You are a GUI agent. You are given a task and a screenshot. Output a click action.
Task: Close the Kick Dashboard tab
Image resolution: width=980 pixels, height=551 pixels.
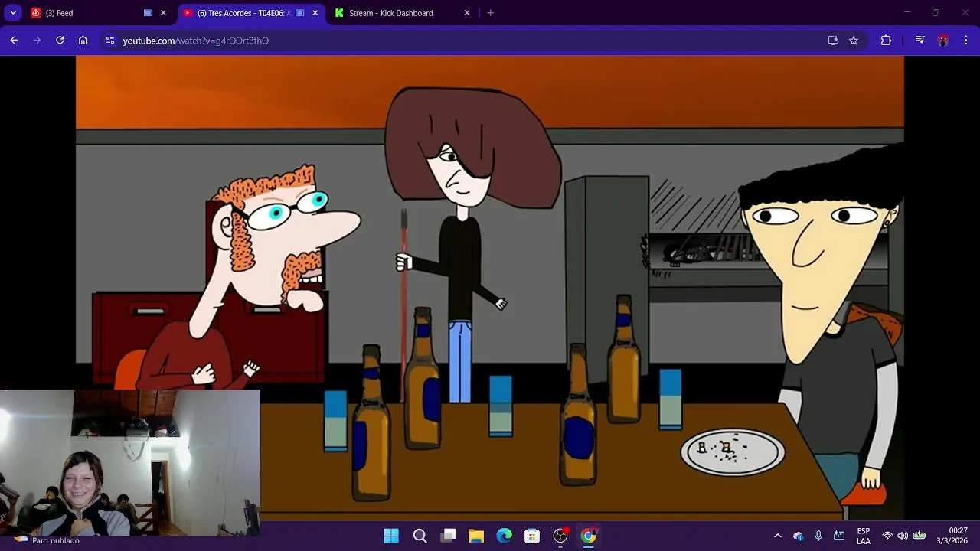click(467, 13)
